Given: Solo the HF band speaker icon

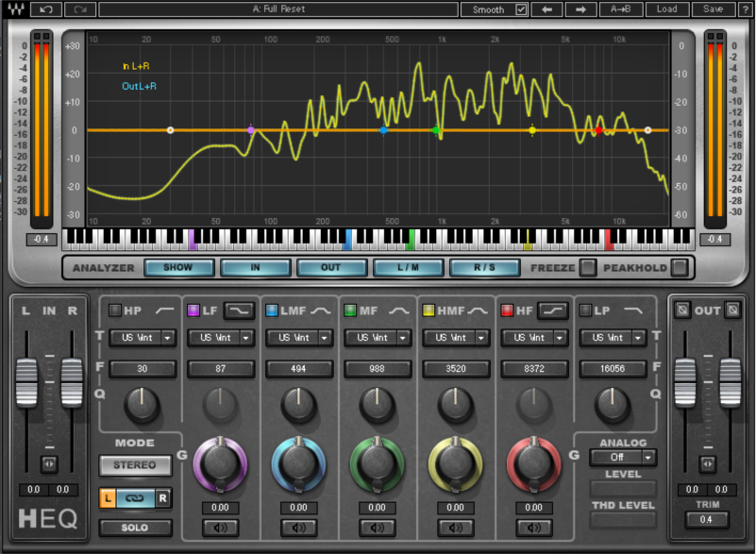Looking at the screenshot, I should click(534, 528).
